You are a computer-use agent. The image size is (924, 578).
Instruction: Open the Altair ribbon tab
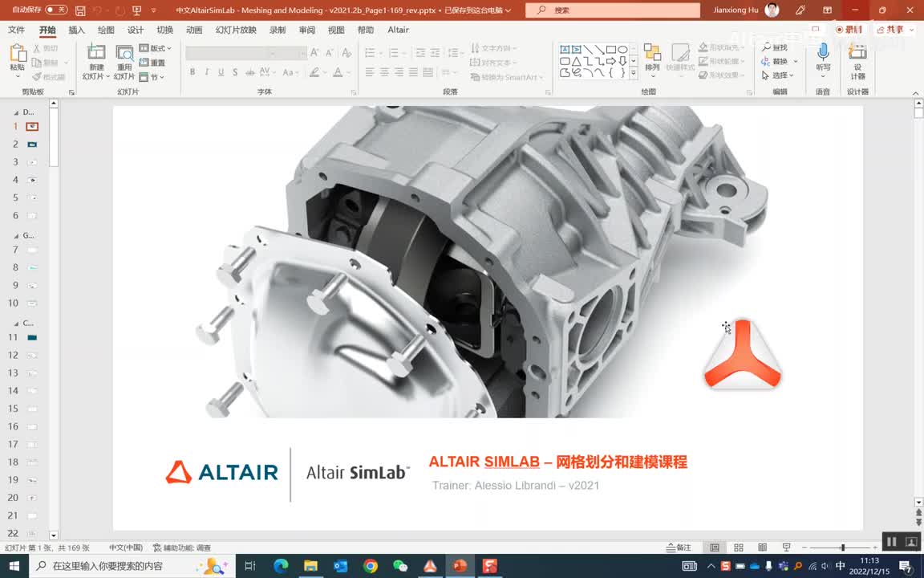tap(399, 30)
